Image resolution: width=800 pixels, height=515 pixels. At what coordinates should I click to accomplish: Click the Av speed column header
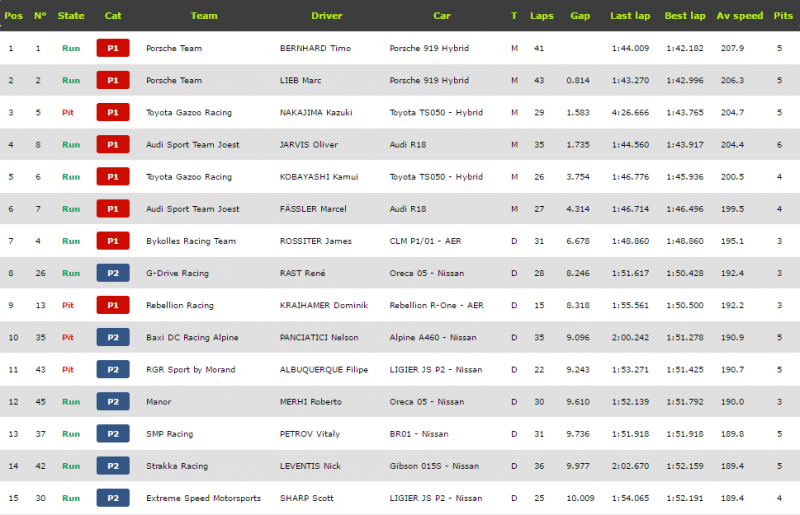740,15
